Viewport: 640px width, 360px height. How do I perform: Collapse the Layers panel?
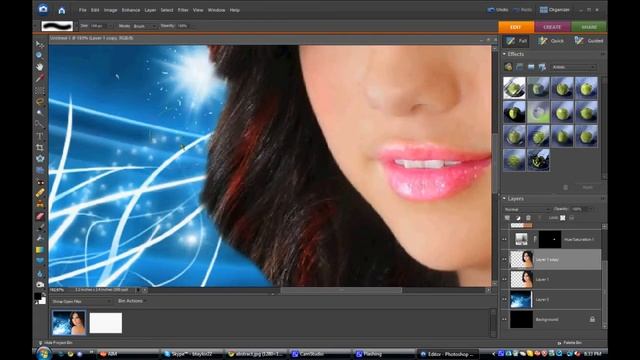click(504, 198)
